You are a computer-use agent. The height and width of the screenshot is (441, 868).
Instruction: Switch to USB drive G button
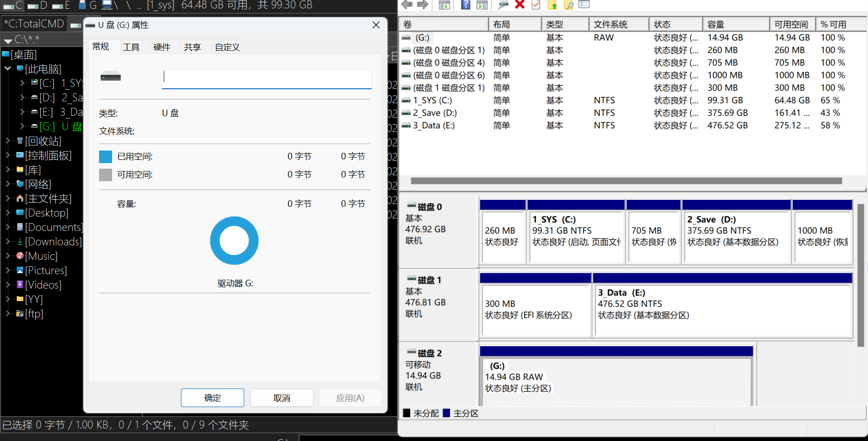pyautogui.click(x=87, y=5)
